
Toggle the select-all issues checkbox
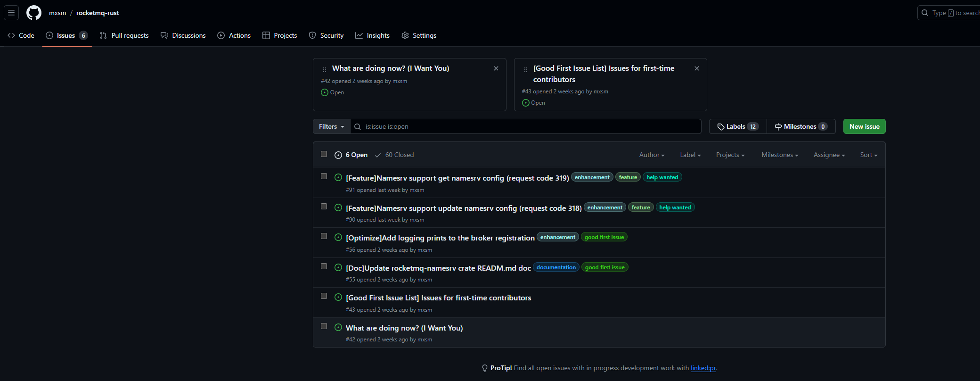pyautogui.click(x=324, y=154)
